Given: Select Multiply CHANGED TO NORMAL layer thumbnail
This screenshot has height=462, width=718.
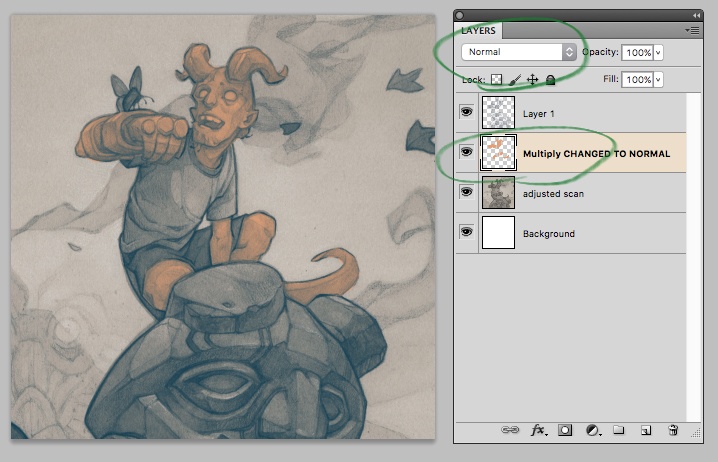Looking at the screenshot, I should point(498,152).
